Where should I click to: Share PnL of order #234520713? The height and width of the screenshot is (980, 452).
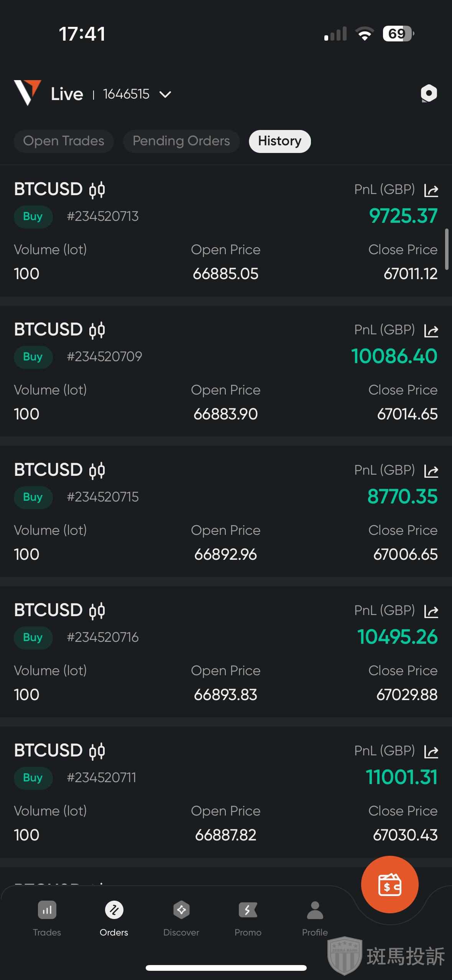click(431, 190)
